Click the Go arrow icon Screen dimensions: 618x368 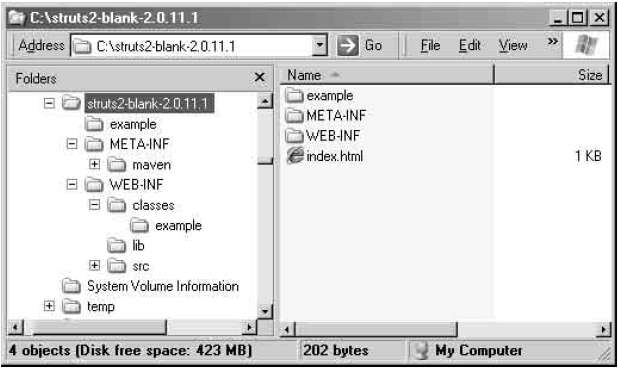[348, 46]
